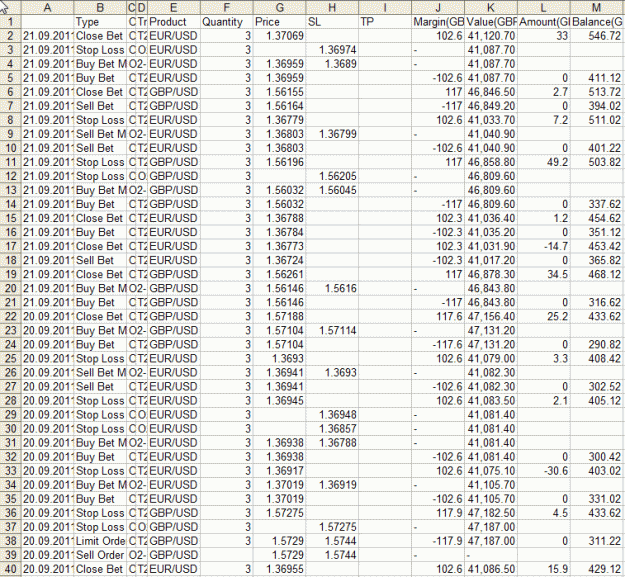625x577 pixels.
Task: Select column J header
Action: point(438,7)
